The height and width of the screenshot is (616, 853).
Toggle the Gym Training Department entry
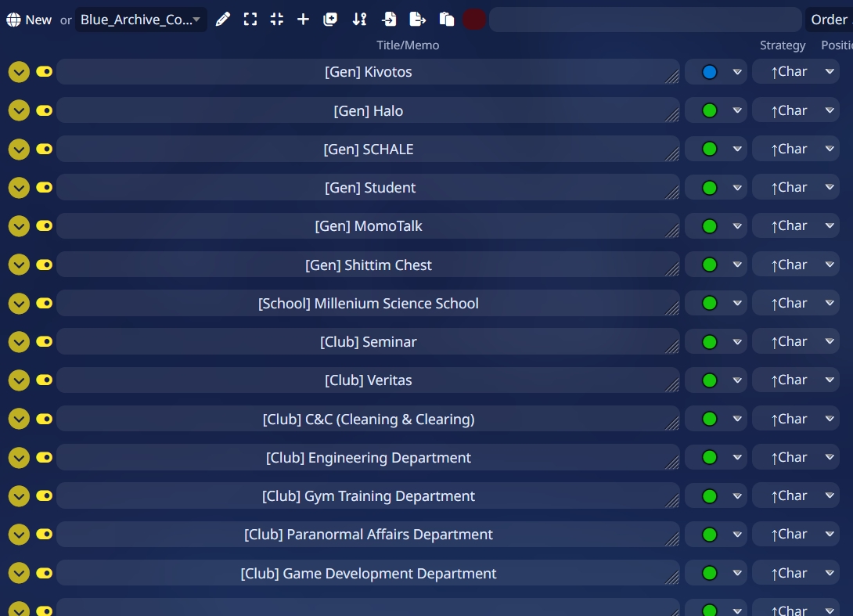(x=44, y=495)
